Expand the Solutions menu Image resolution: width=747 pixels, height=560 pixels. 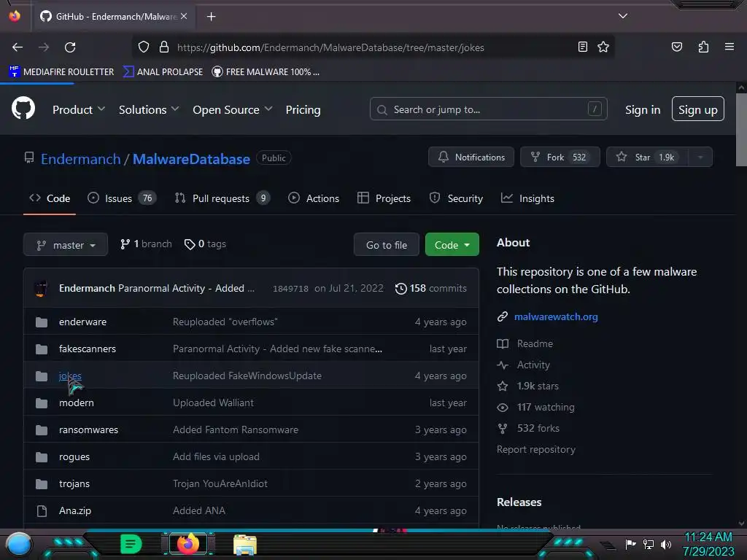pos(149,109)
